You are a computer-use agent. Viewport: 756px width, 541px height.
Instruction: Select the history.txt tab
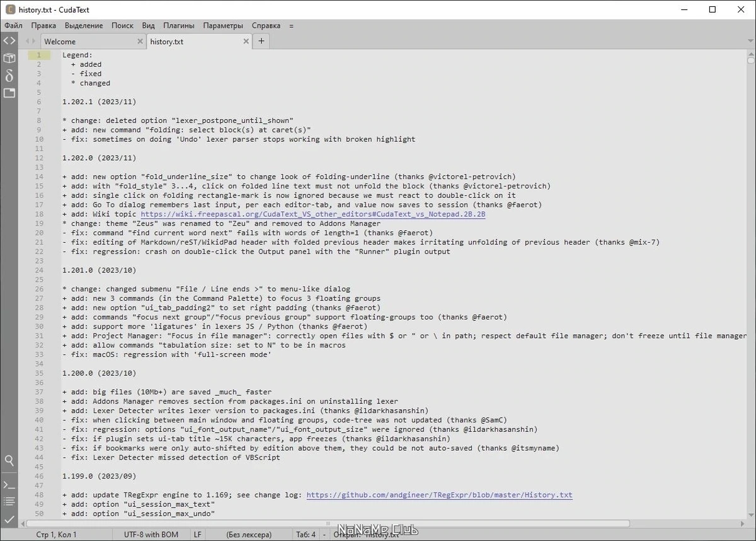click(198, 42)
